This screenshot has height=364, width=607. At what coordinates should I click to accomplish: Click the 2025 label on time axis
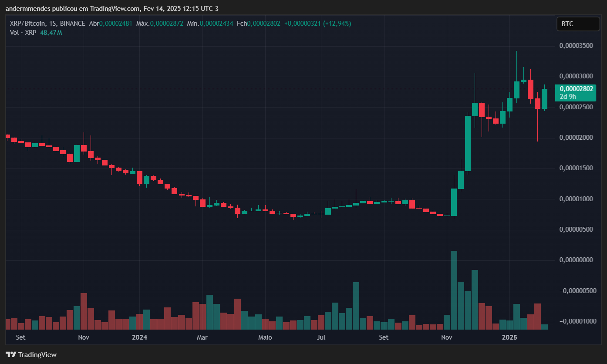coord(509,337)
